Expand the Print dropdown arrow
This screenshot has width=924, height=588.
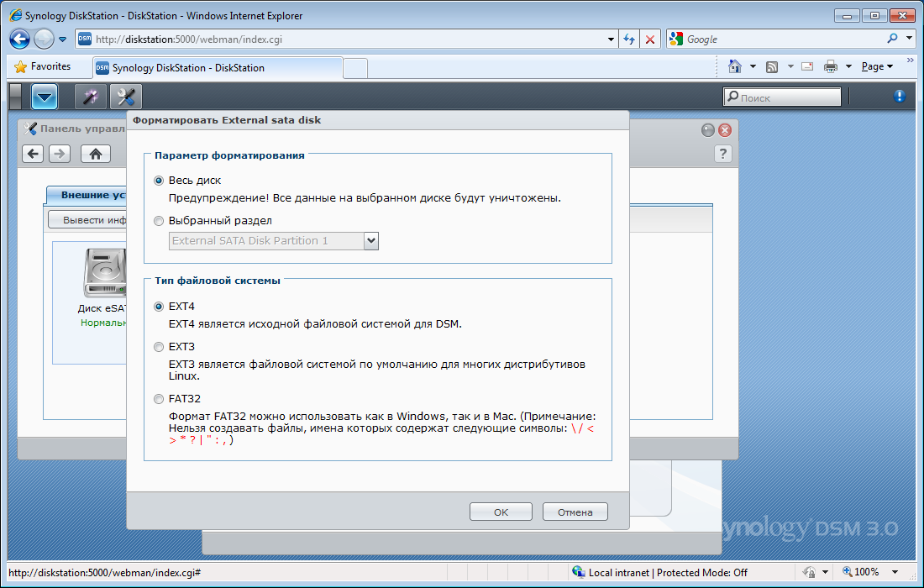848,66
